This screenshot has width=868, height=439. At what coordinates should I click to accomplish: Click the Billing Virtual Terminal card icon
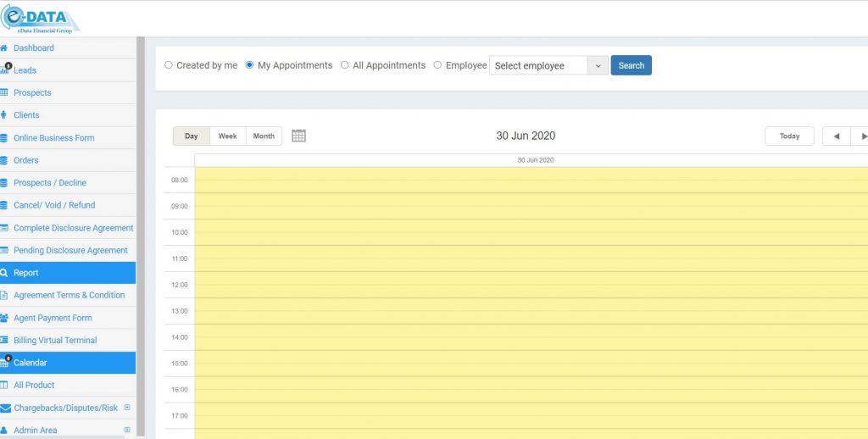pos(5,340)
